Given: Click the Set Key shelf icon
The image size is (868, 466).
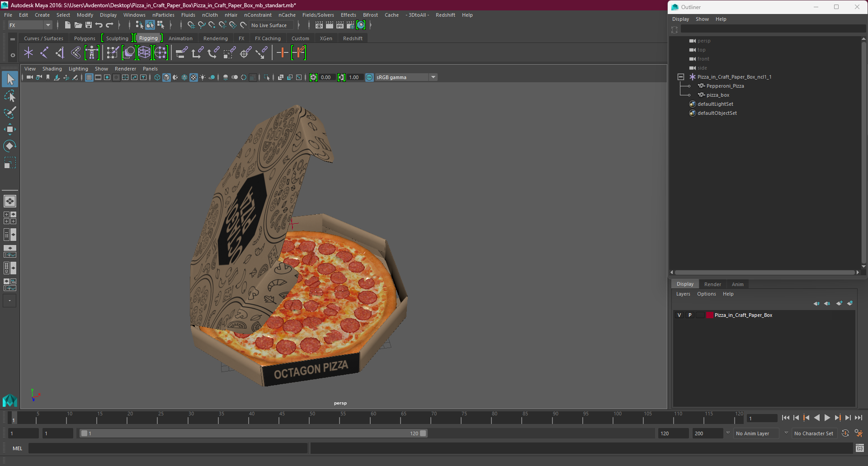Looking at the screenshot, I should point(282,53).
